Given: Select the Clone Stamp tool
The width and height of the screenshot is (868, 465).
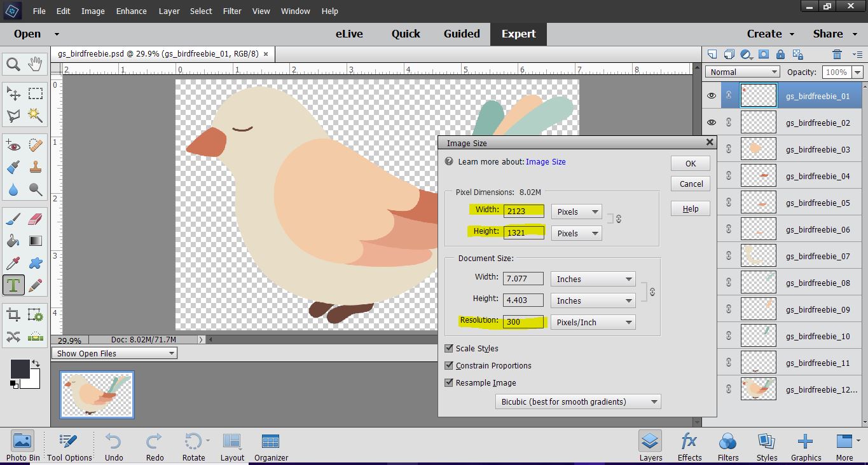Looking at the screenshot, I should tap(35, 168).
